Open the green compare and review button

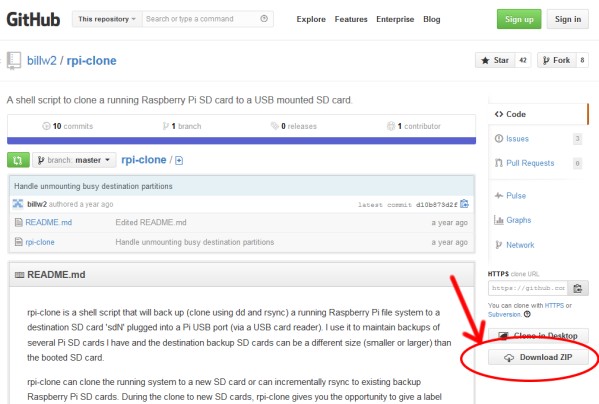[x=18, y=160]
